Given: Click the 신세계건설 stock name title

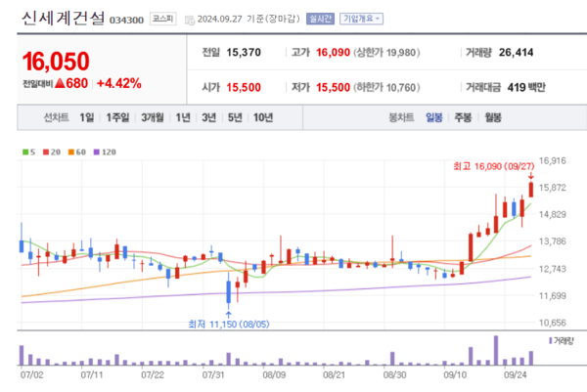Looking at the screenshot, I should pos(53,19).
